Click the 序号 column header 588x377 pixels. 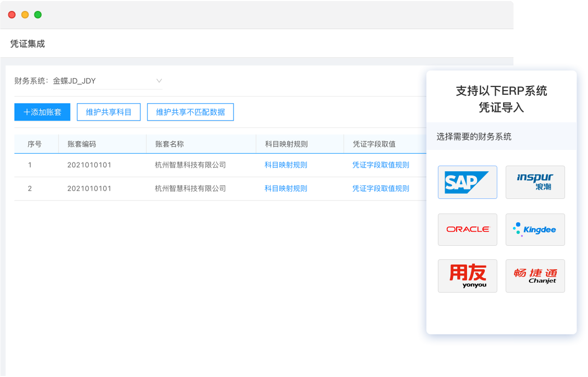click(34, 144)
